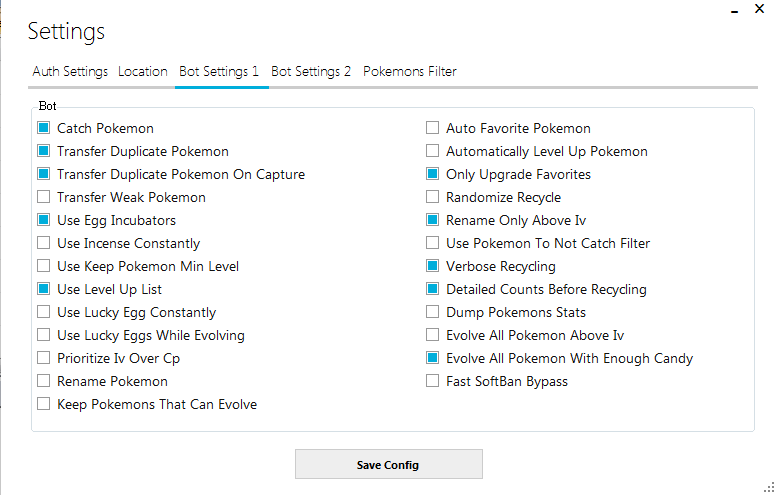Image resolution: width=777 pixels, height=495 pixels.
Task: Click the Save Config button
Action: click(388, 465)
